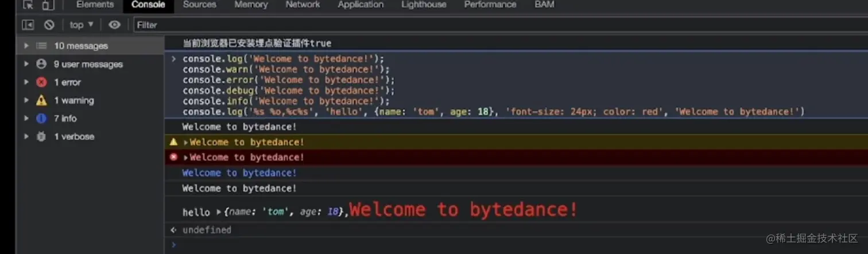This screenshot has width=868, height=254.
Task: Select the Console tab
Action: 148,5
